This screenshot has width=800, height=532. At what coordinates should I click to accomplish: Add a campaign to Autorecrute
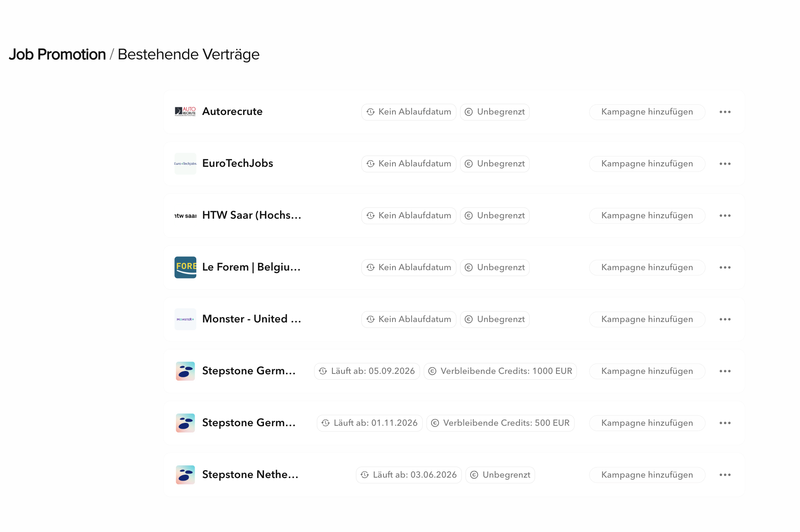tap(647, 112)
